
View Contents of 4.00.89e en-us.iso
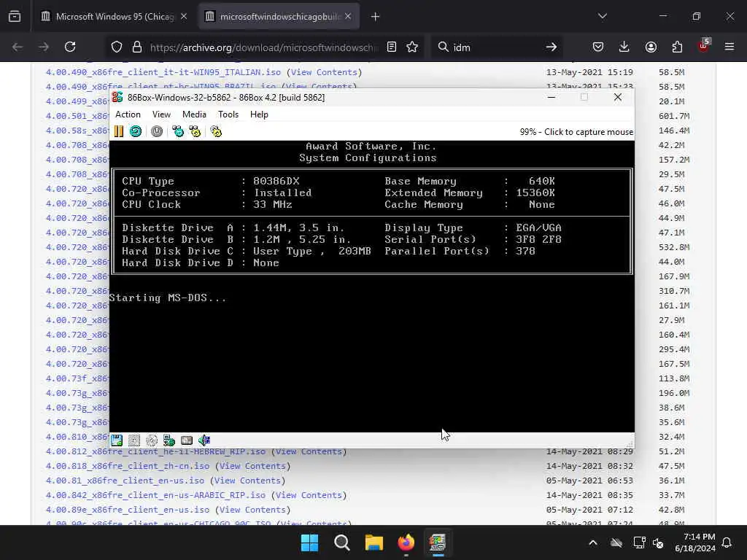click(252, 510)
